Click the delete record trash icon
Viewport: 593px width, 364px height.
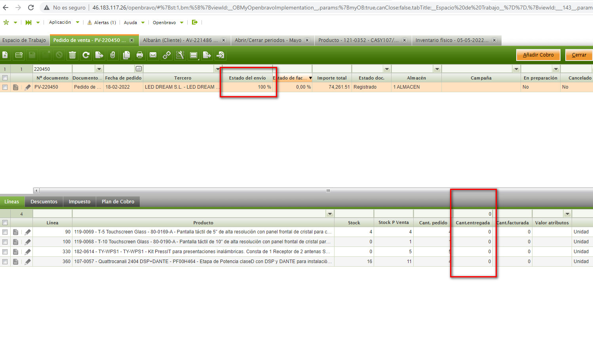coord(72,55)
